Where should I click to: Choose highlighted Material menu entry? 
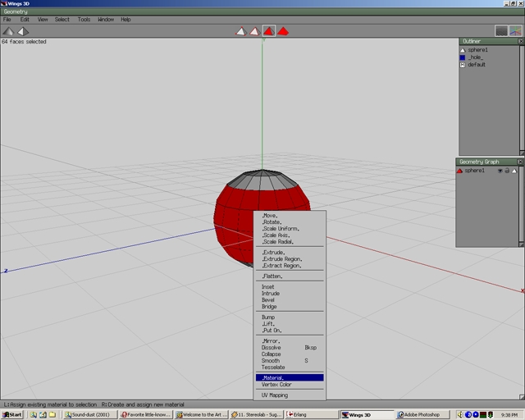290,378
